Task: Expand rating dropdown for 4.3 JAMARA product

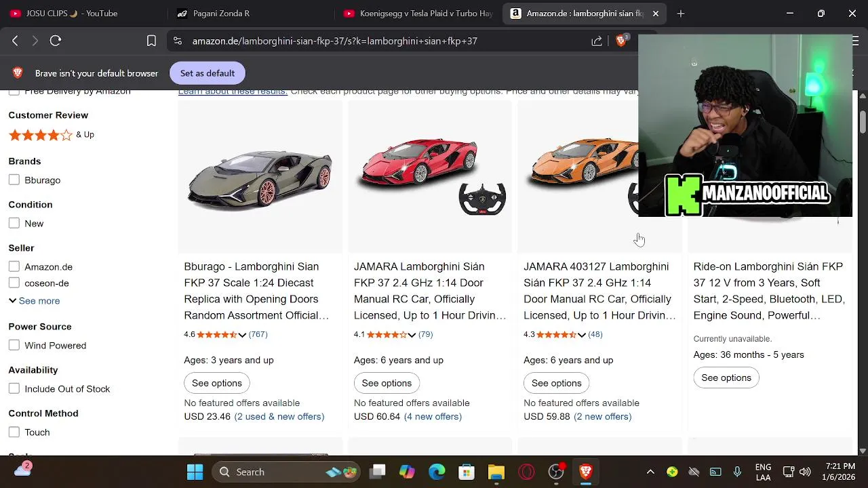Action: click(581, 335)
